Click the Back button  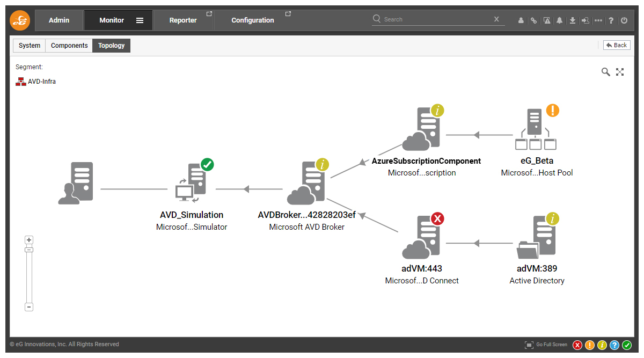pyautogui.click(x=617, y=45)
